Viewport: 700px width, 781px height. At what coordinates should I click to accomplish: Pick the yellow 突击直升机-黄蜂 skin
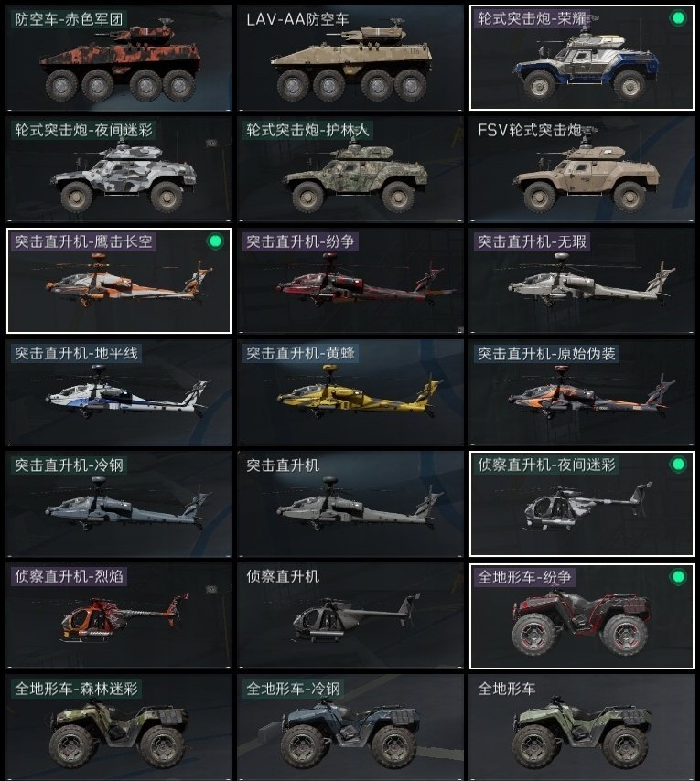pyautogui.click(x=350, y=392)
